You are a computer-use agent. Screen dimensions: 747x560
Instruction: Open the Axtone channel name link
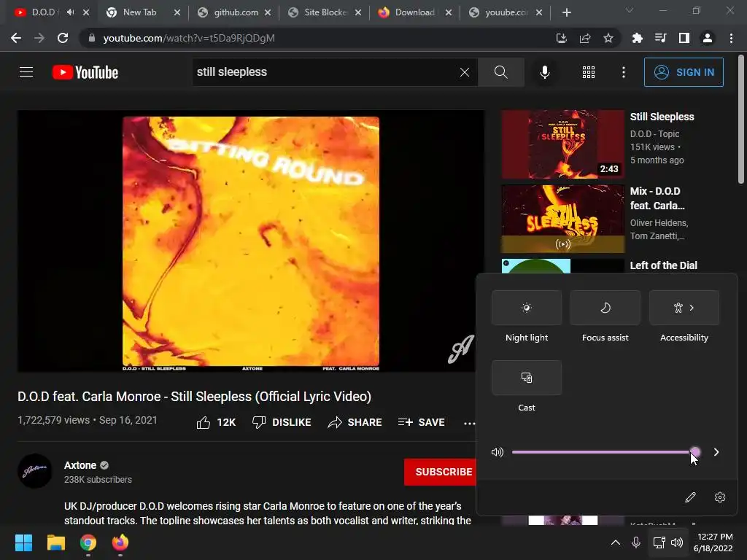80,465
